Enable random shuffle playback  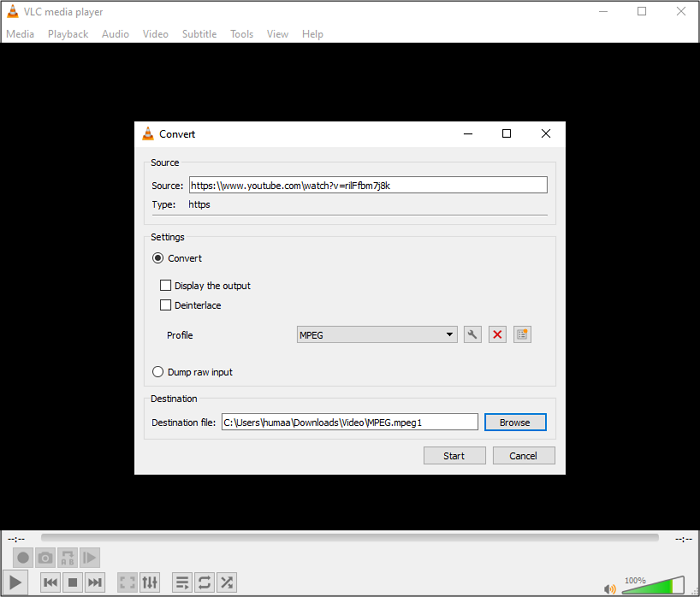click(227, 582)
